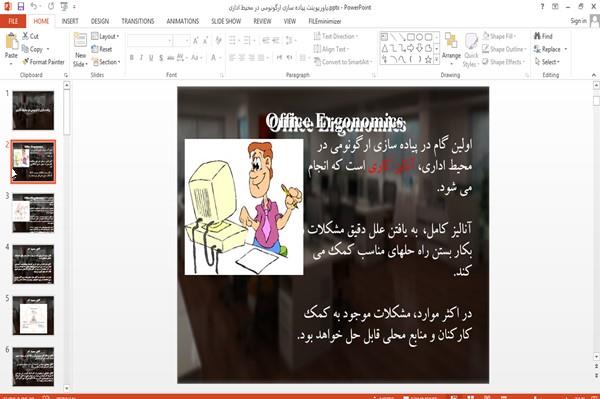Open Text Direction dropdown

(336, 36)
